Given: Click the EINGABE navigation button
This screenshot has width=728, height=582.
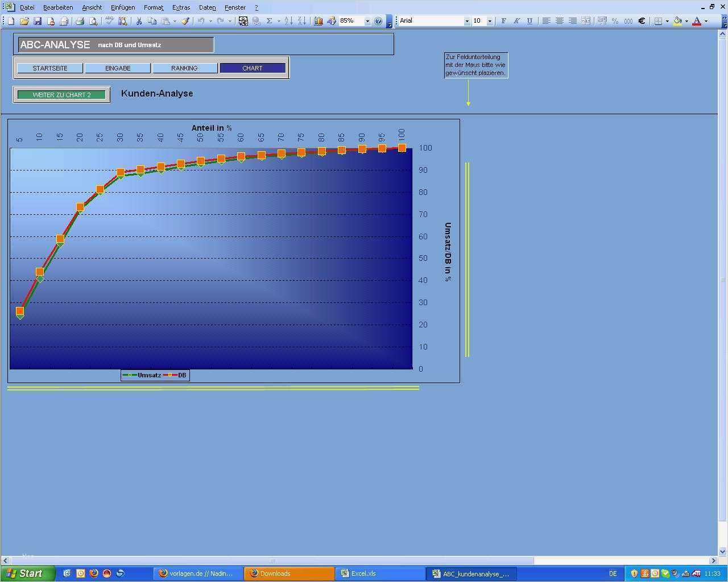Looking at the screenshot, I should (118, 68).
